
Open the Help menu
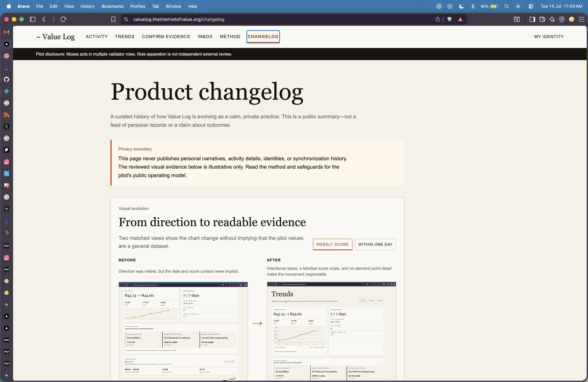click(192, 6)
